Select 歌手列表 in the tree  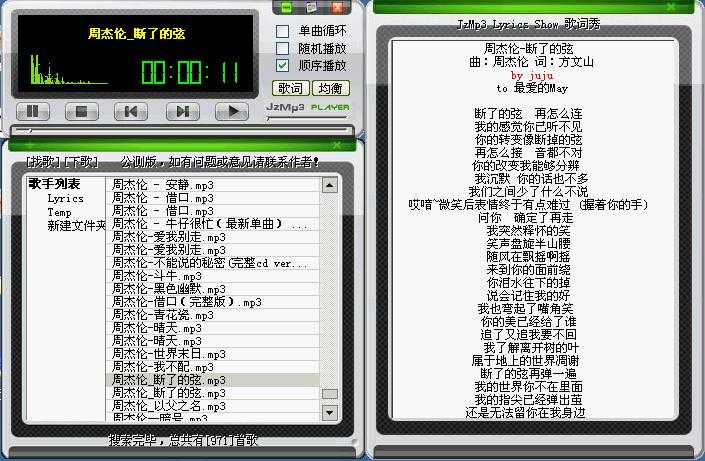point(54,184)
